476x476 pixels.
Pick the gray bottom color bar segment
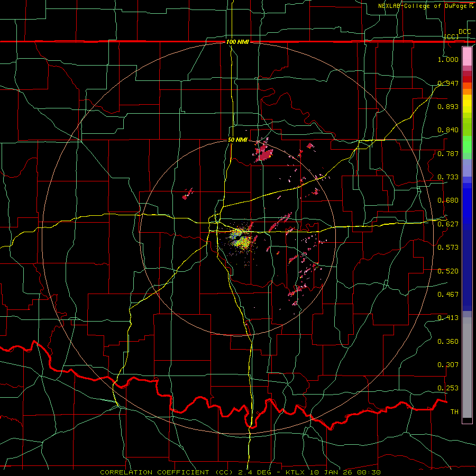coord(467,368)
